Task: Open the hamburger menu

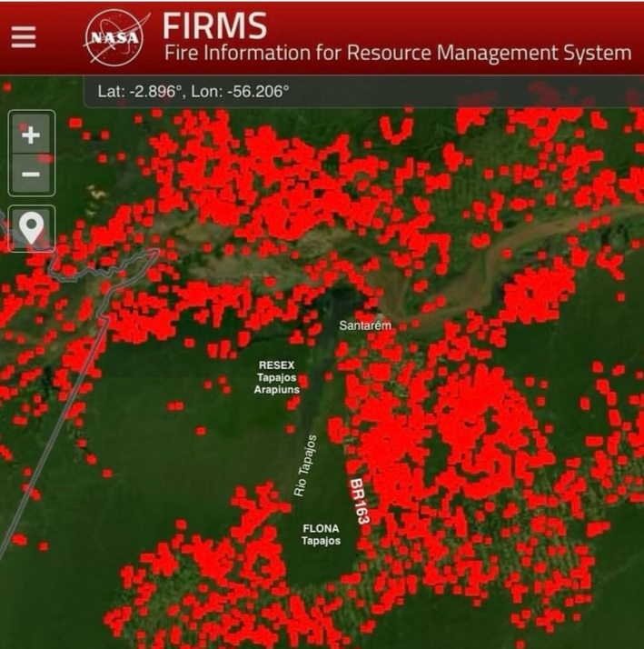Action: tap(24, 36)
